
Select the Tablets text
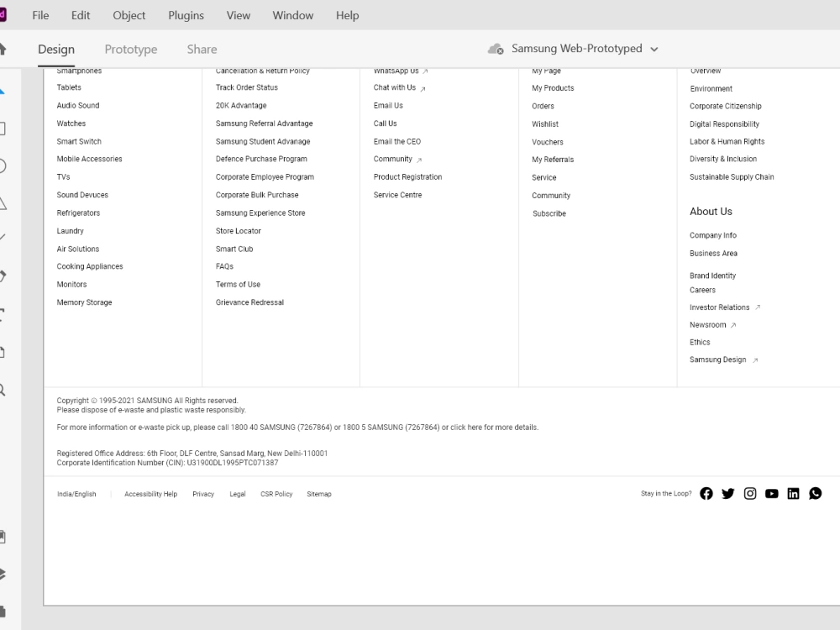pyautogui.click(x=69, y=87)
